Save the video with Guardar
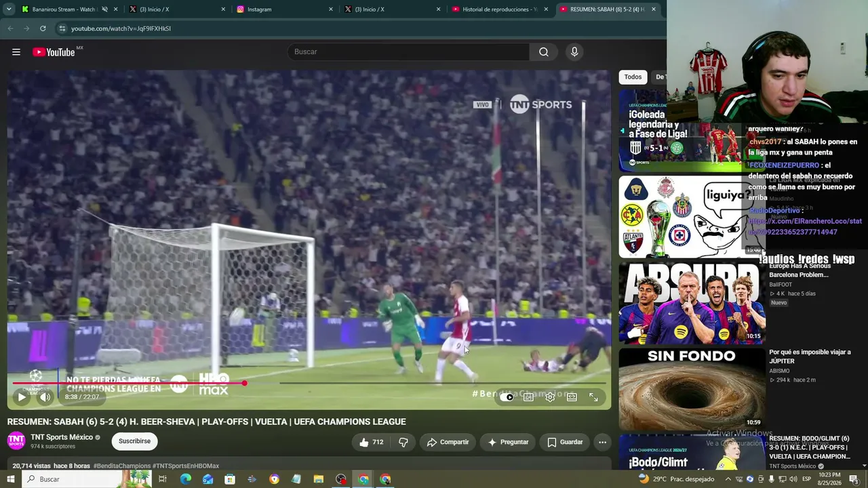 [565, 442]
